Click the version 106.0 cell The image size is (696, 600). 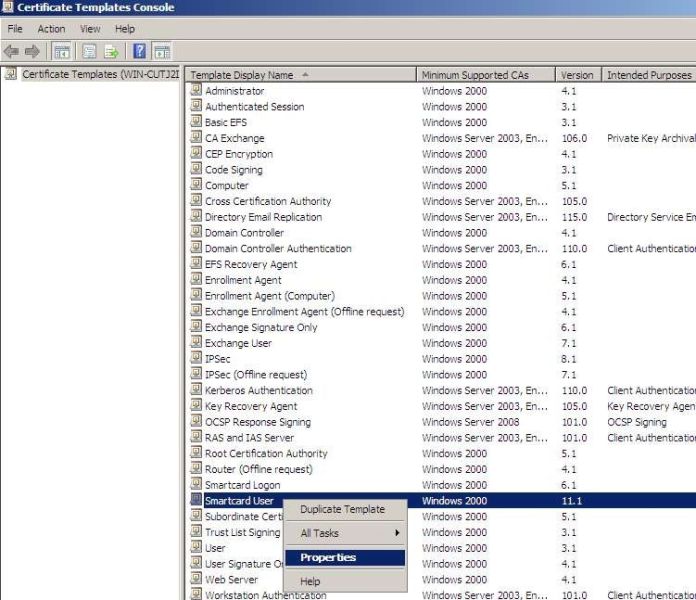point(574,138)
